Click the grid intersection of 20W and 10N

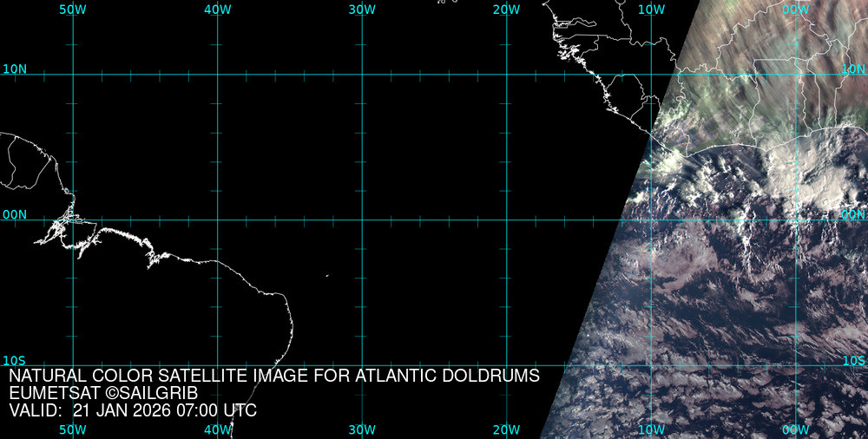click(506, 74)
